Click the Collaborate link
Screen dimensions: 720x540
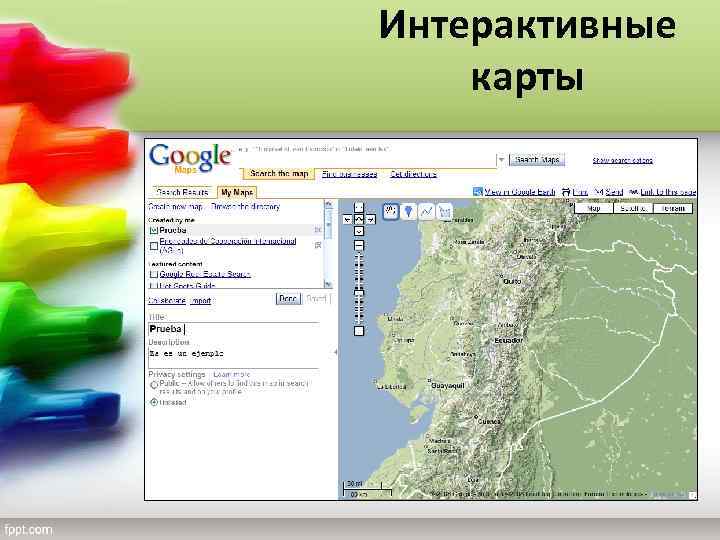(167, 301)
